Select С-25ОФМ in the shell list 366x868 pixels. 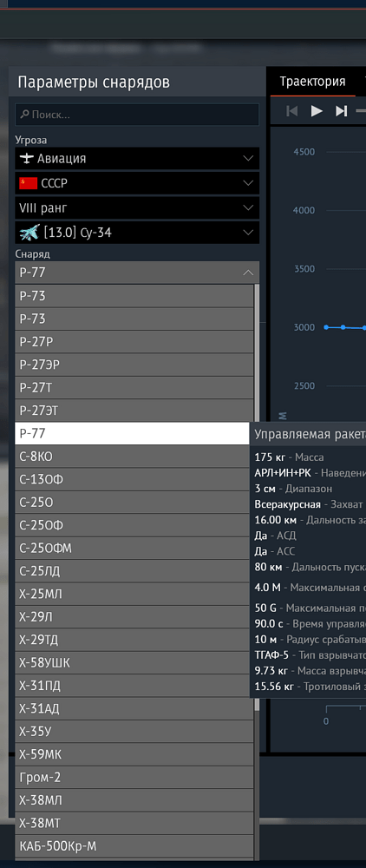point(134,549)
